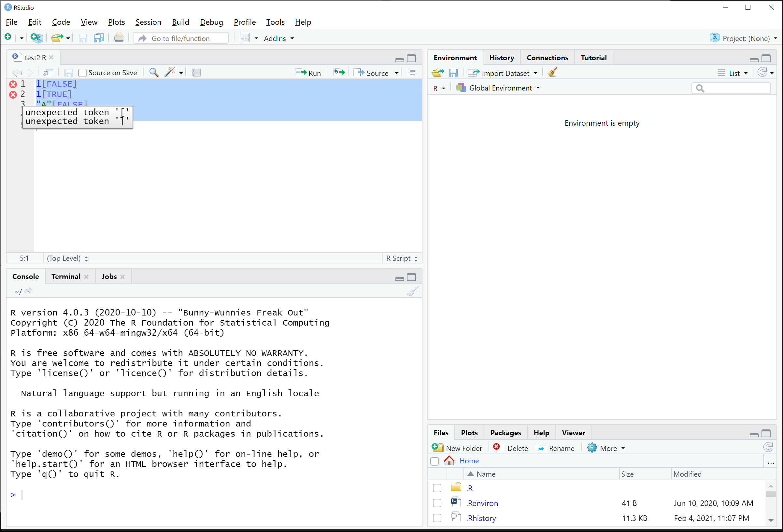The width and height of the screenshot is (783, 532).
Task: Open the Home directory link
Action: click(469, 461)
